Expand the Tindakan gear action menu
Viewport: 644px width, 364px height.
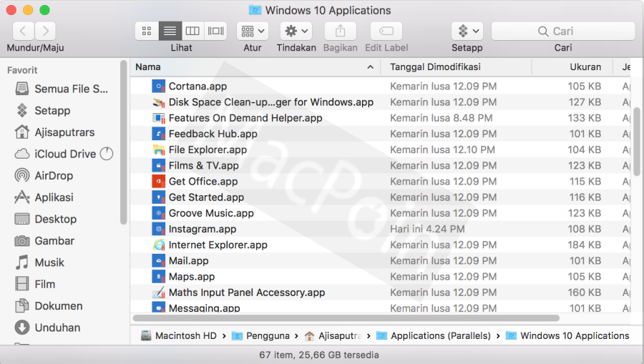296,31
